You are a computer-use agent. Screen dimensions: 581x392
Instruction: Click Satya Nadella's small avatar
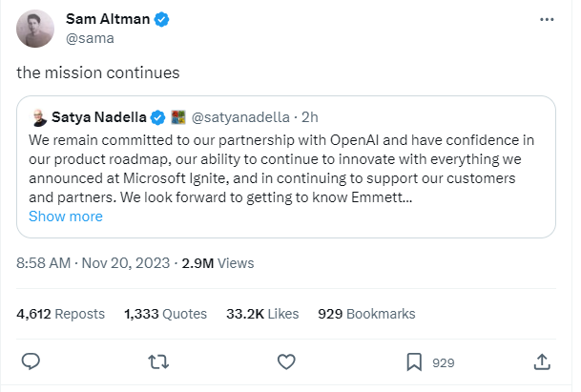click(36, 118)
